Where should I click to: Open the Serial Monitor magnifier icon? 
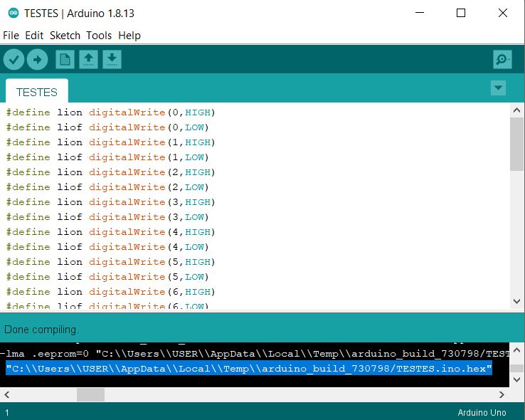502,60
